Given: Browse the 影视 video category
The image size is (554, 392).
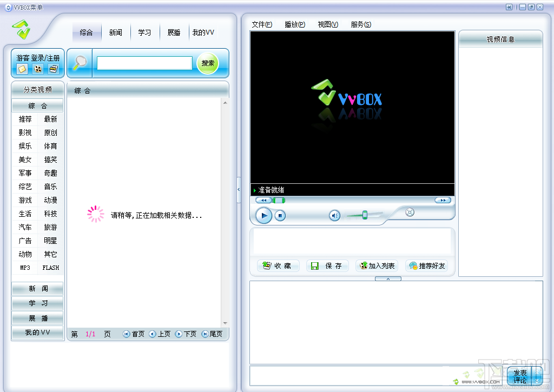Looking at the screenshot, I should 25,132.
